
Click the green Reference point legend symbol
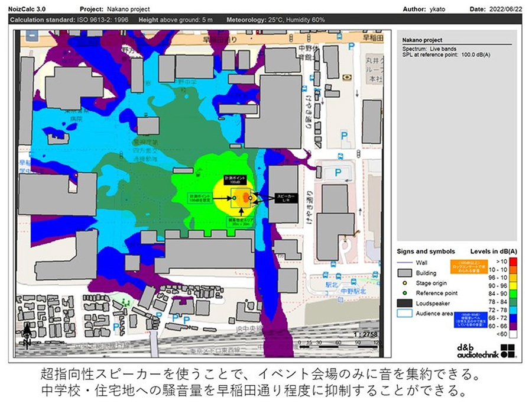point(406,293)
